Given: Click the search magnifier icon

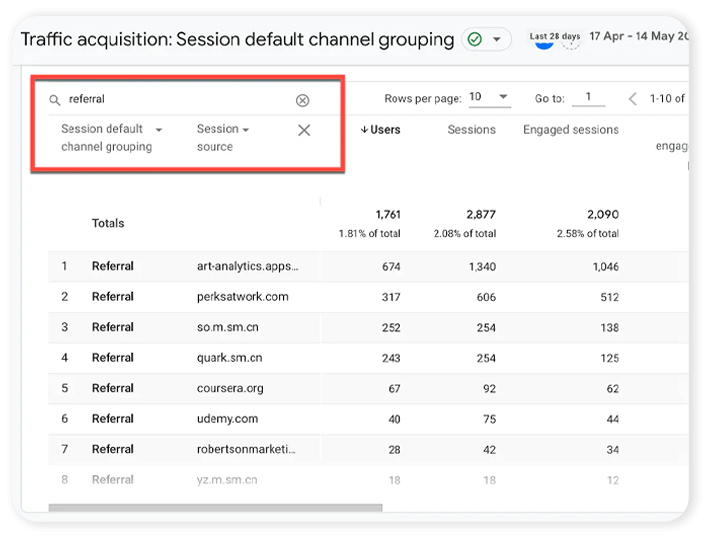Looking at the screenshot, I should coord(55,100).
